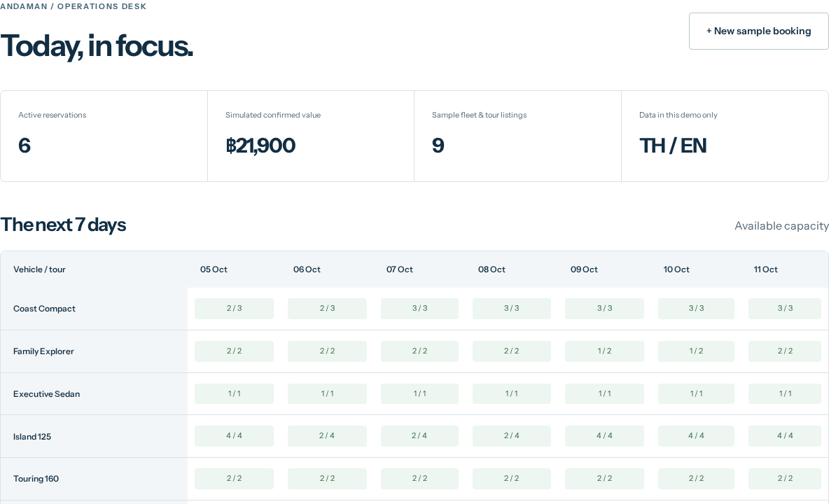Open the Executive Sedan row label
Screen dimensions: 829x504
coord(46,394)
